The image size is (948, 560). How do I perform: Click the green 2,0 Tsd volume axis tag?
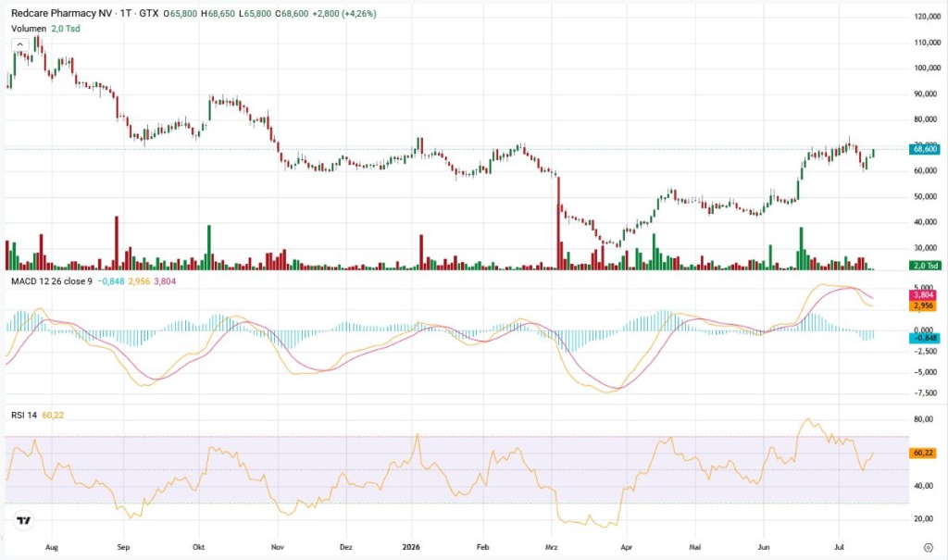pos(925,266)
